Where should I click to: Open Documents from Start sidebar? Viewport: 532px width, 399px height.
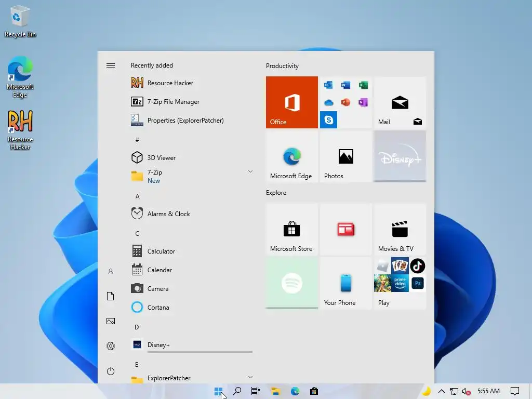(x=111, y=296)
